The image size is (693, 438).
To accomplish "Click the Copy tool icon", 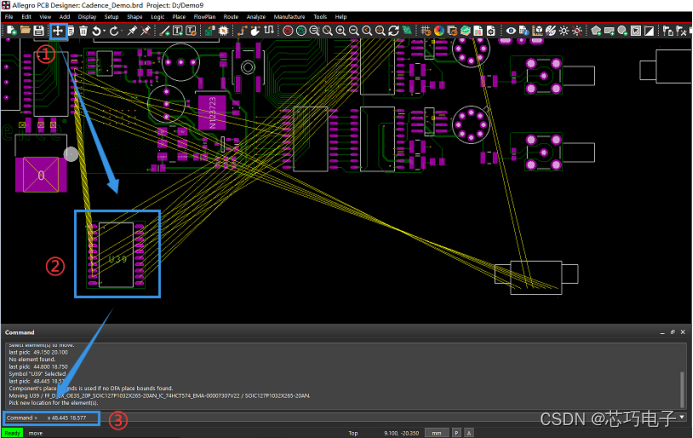I will [x=71, y=31].
